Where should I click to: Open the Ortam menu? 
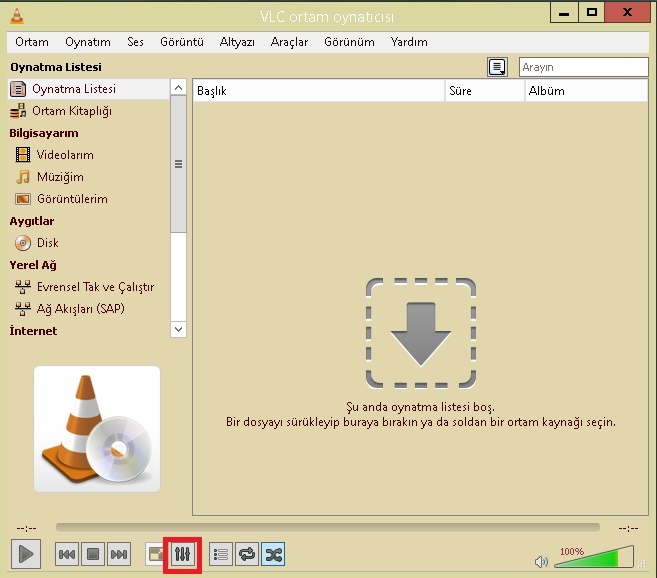click(32, 42)
